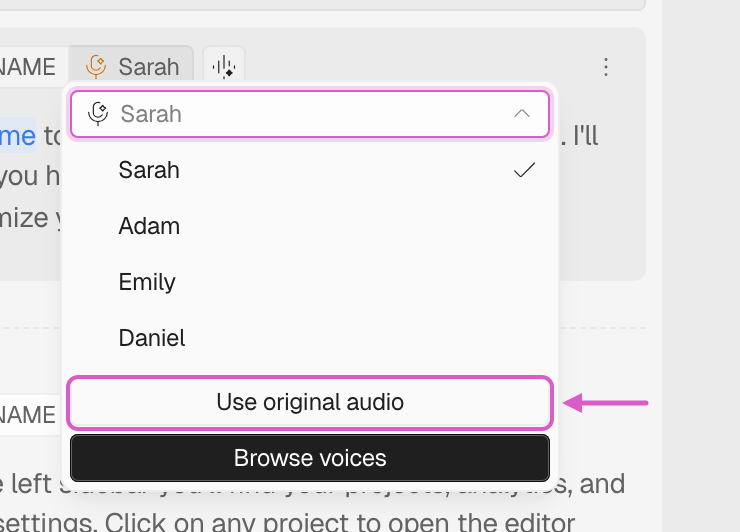The image size is (740, 532).
Task: Open the Browse voices button
Action: click(310, 458)
